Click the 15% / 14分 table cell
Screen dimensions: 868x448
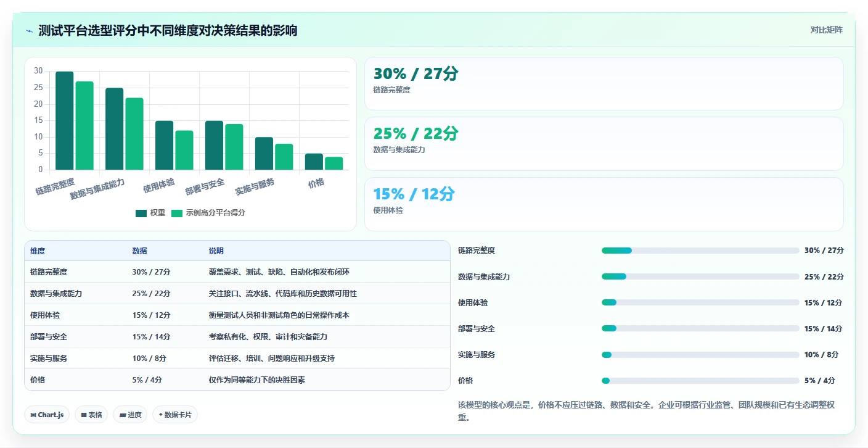click(151, 337)
